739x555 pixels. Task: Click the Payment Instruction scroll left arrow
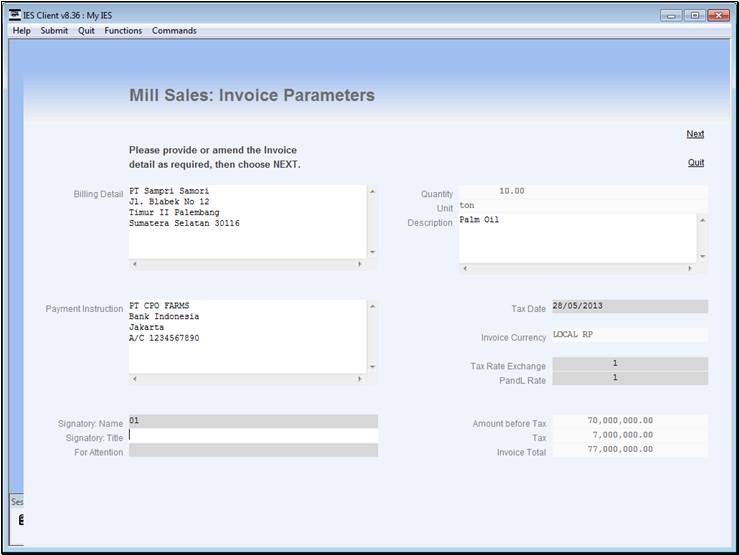click(x=135, y=379)
